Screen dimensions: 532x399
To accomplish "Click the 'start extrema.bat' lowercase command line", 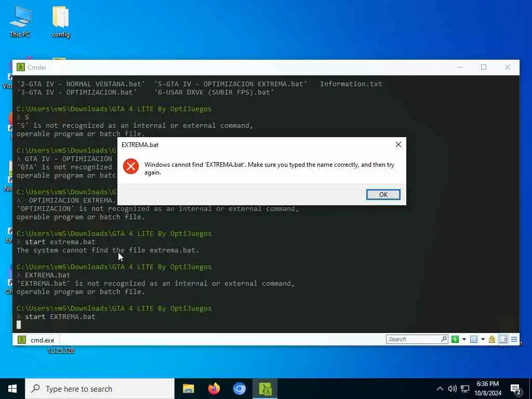I will 60,242.
